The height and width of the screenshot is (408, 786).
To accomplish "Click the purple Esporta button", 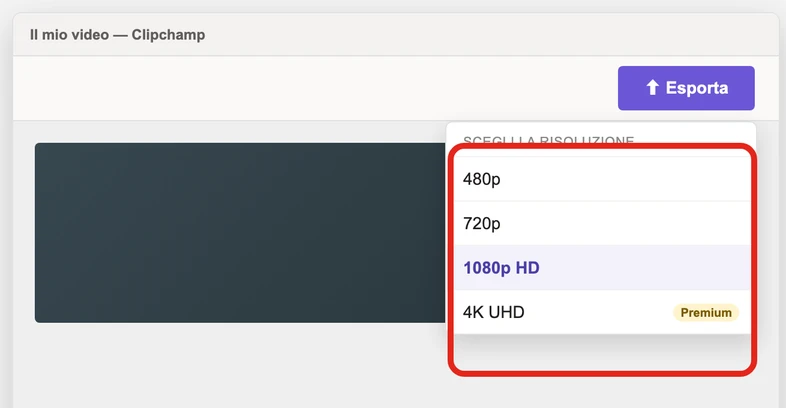I will (686, 88).
